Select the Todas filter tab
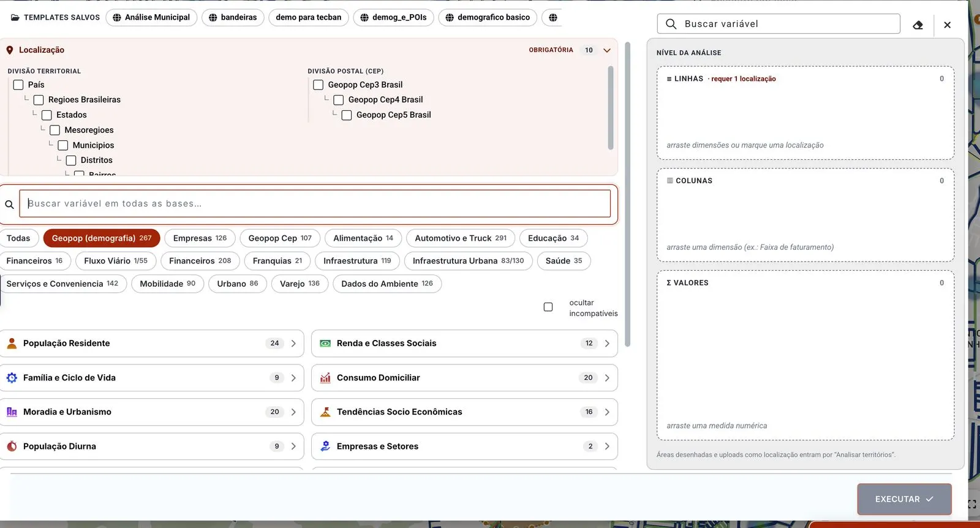Image resolution: width=980 pixels, height=528 pixels. click(x=19, y=238)
